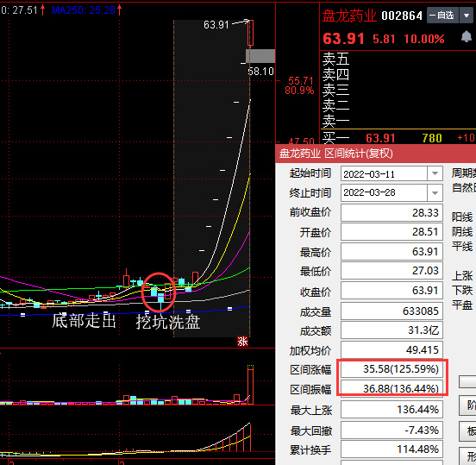
Task: Click the 63.91 high price label on chart
Action: tap(216, 25)
